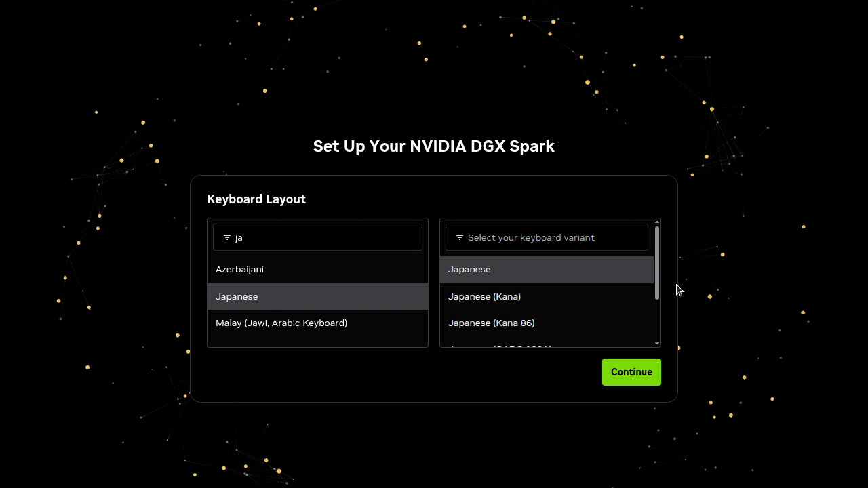Click empty dialog space left of Continue

click(400, 372)
